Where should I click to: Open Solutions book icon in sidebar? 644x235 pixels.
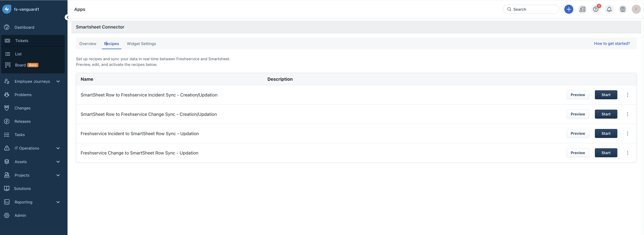[7, 188]
